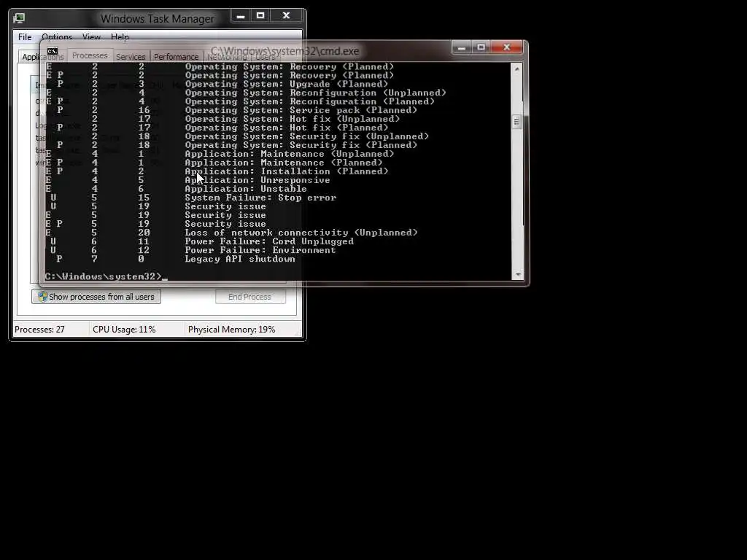Screen dimensions: 747x560
Task: Open the Help menu in Task Manager
Action: click(x=120, y=36)
